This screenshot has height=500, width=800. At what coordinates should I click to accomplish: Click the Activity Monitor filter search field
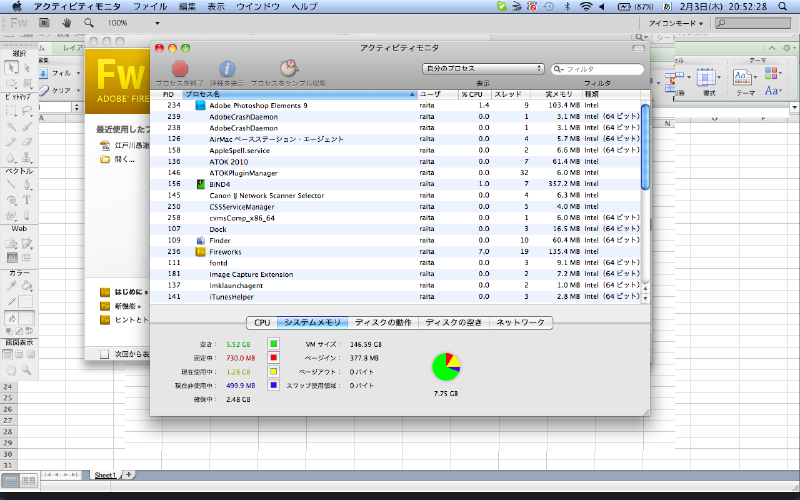(597, 69)
